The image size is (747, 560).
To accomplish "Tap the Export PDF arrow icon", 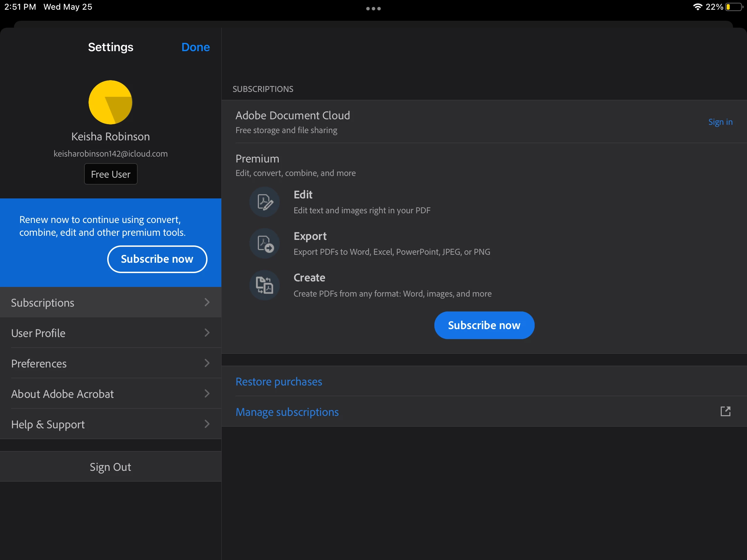I will [x=265, y=244].
